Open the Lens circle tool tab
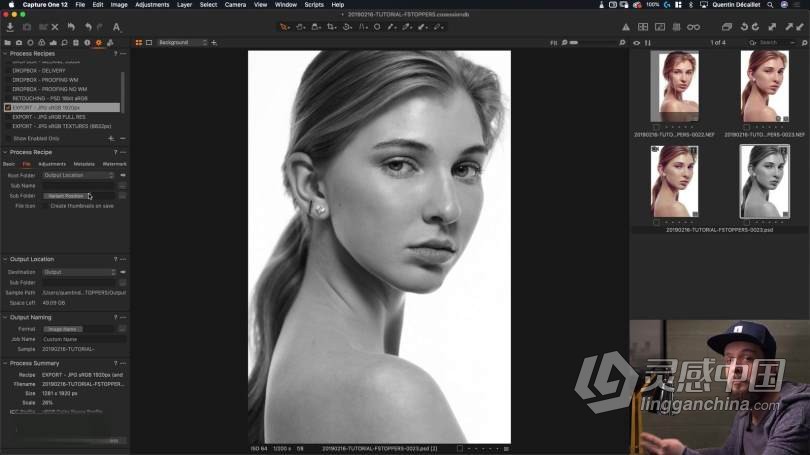The image size is (810, 455). 30,43
